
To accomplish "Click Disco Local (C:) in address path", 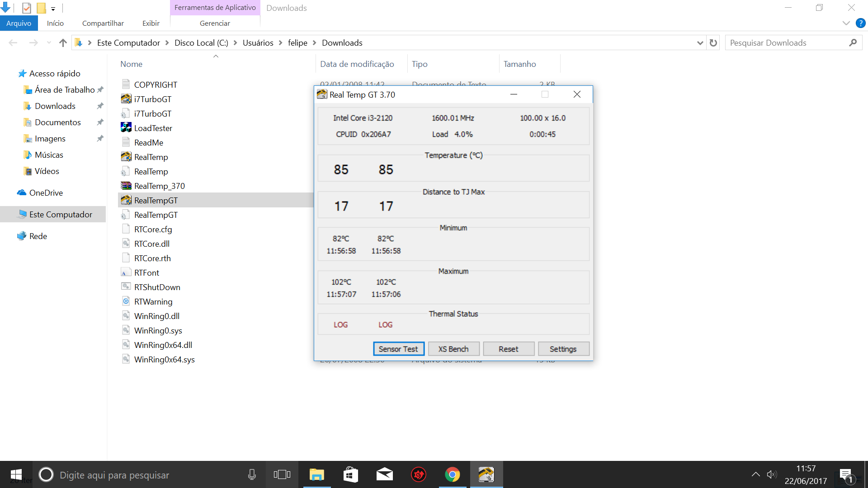I will (201, 43).
